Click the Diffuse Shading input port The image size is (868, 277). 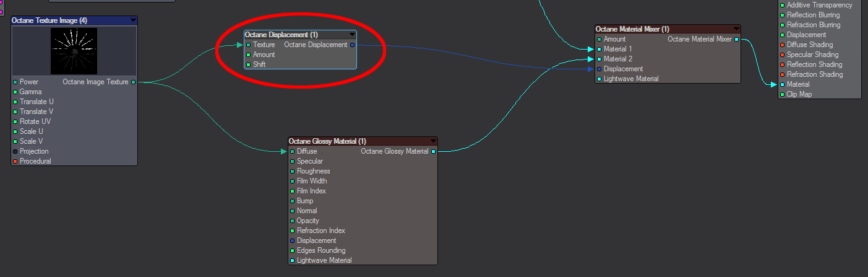(783, 45)
